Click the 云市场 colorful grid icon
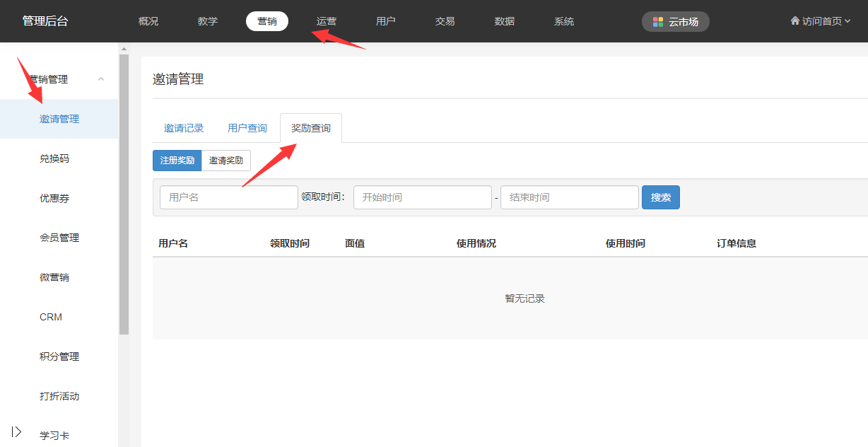Screen dimensions: 868x447 (658, 22)
